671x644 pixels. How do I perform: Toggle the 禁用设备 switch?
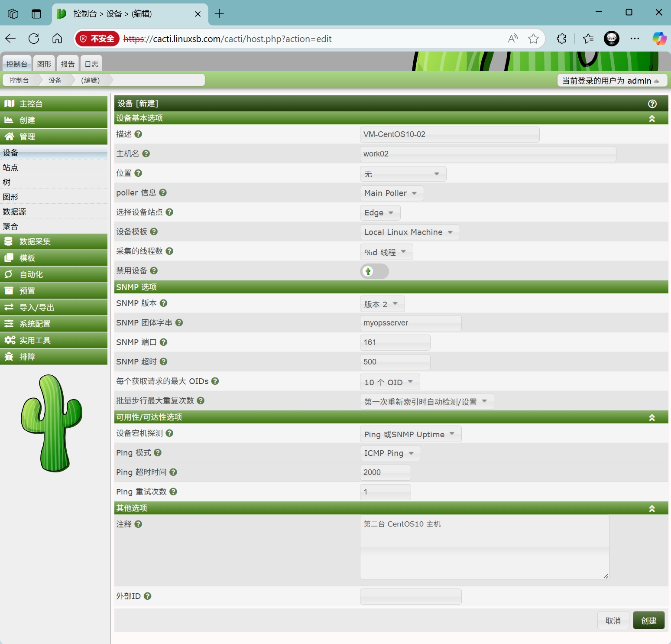pyautogui.click(x=374, y=271)
